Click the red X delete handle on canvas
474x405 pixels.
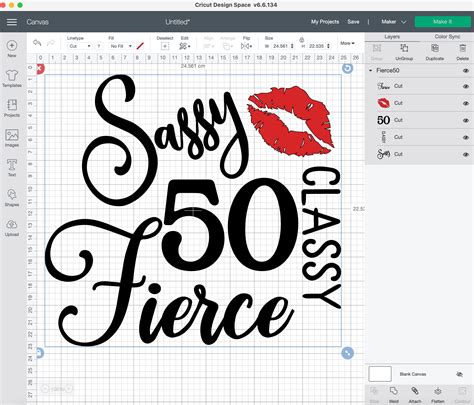coord(40,69)
